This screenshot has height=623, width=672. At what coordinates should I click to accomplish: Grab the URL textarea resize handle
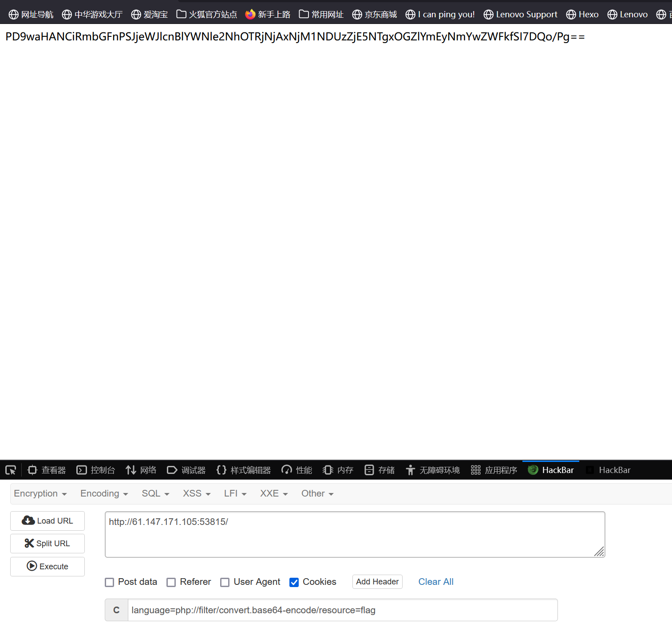pyautogui.click(x=599, y=552)
